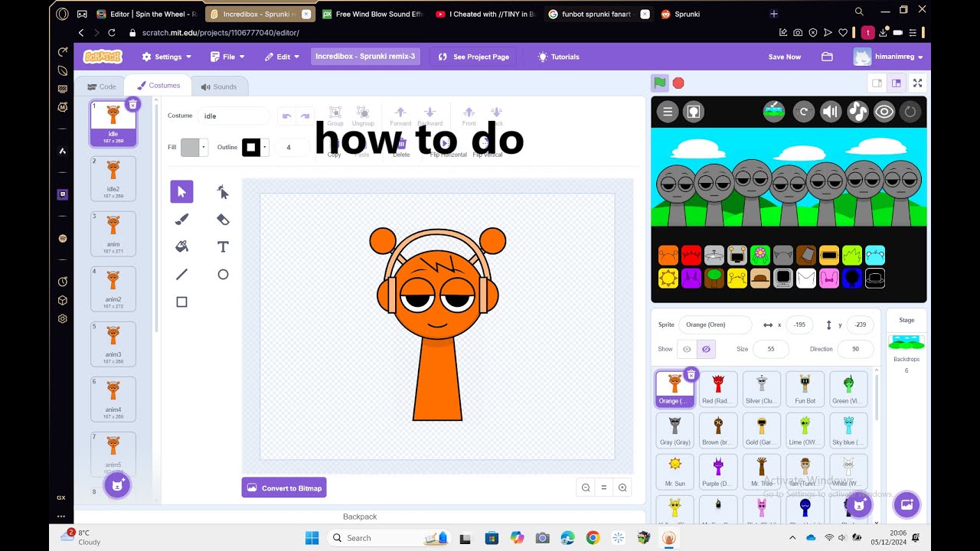Select the anim2 costume thumbnail

[113, 288]
